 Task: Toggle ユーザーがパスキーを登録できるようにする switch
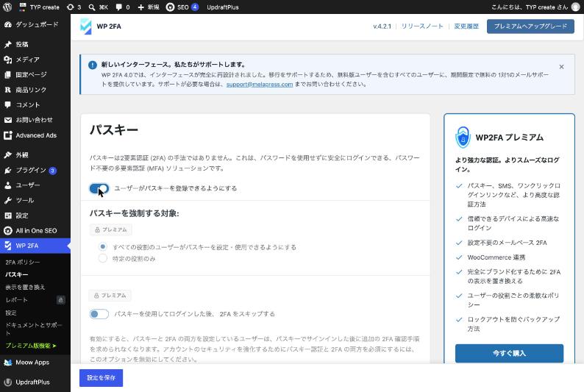99,188
